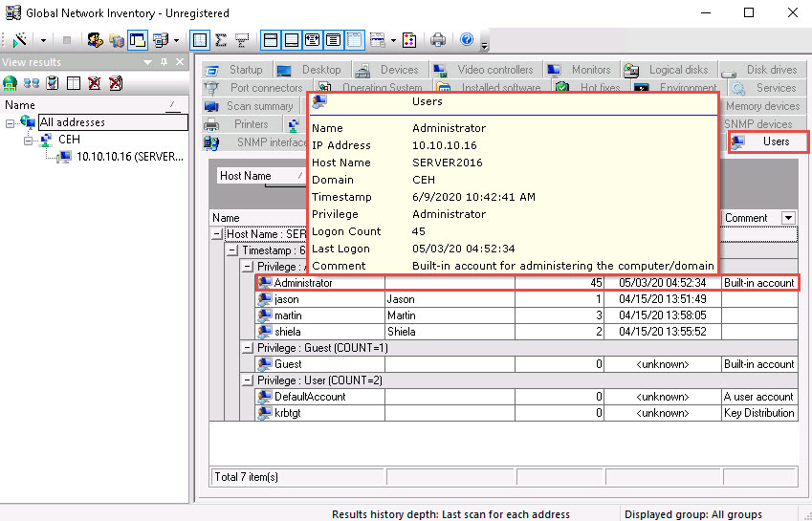Toggle the footer pane layout button

(x=292, y=40)
